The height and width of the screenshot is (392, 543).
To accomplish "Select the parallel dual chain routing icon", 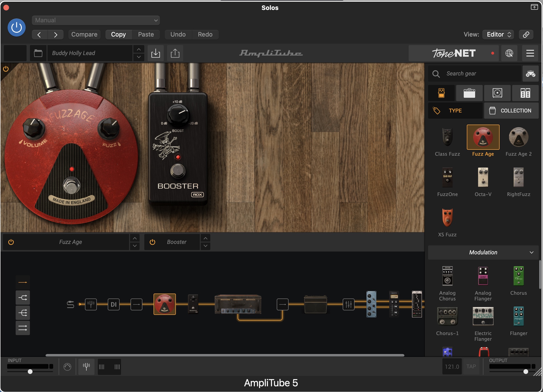I will pyautogui.click(x=23, y=328).
